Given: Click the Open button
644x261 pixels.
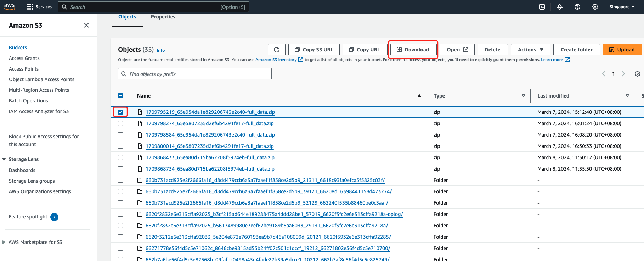Looking at the screenshot, I should 457,50.
